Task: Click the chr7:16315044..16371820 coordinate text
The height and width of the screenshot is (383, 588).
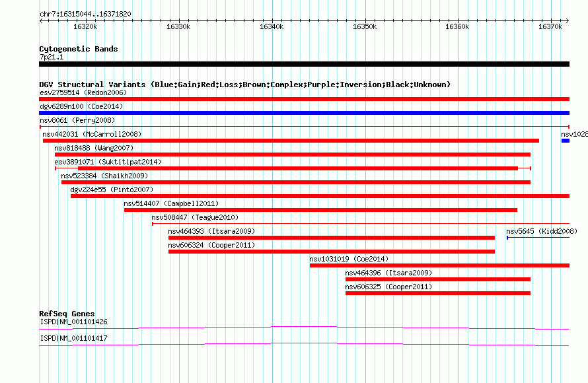Action: tap(85, 15)
